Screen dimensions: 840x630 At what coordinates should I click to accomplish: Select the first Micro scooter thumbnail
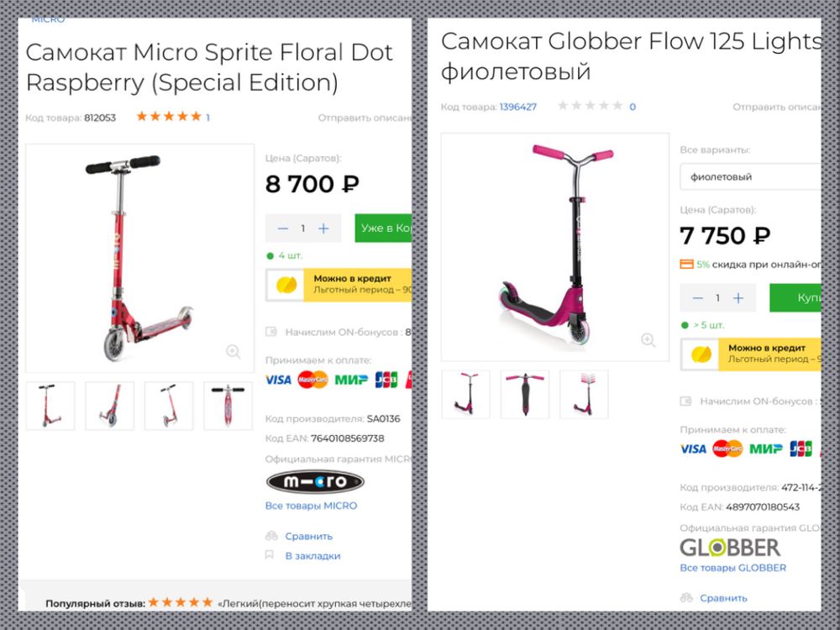click(x=50, y=406)
